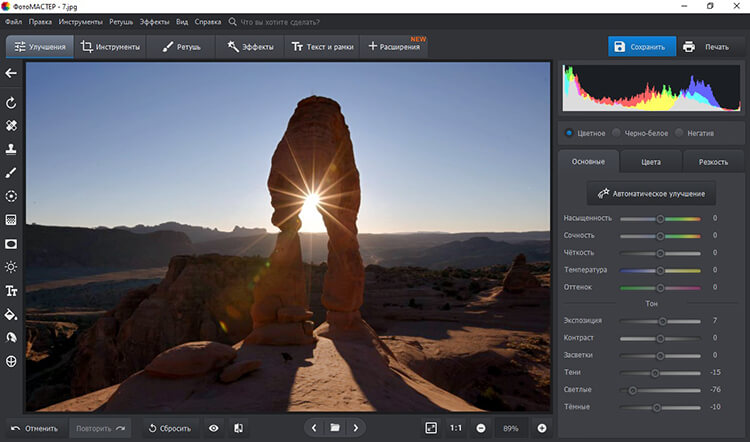Image resolution: width=750 pixels, height=442 pixels.
Task: Choose the paint bucket fill tool
Action: point(11,314)
